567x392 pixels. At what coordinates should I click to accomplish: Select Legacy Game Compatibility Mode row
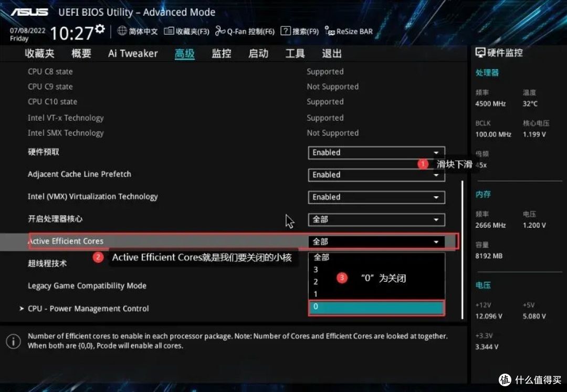pyautogui.click(x=87, y=286)
